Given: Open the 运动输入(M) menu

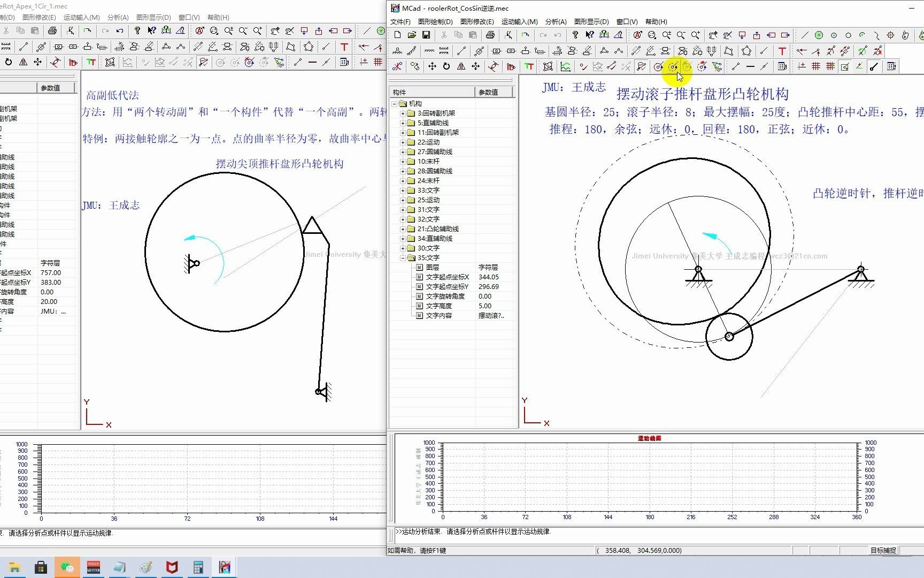Looking at the screenshot, I should (x=519, y=22).
